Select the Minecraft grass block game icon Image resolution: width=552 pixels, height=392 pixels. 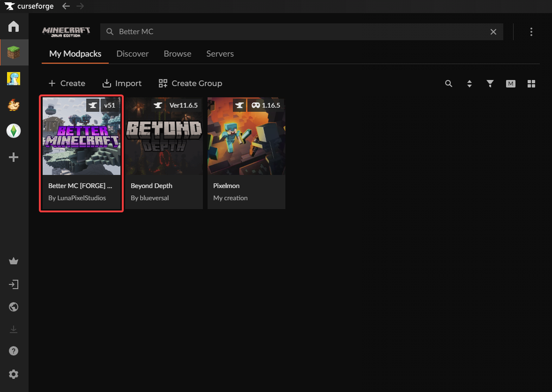pyautogui.click(x=13, y=53)
